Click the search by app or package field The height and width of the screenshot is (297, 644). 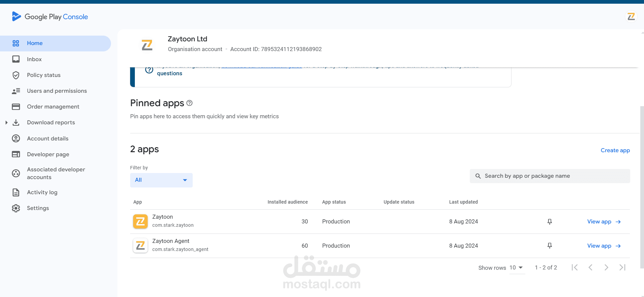coord(550,176)
